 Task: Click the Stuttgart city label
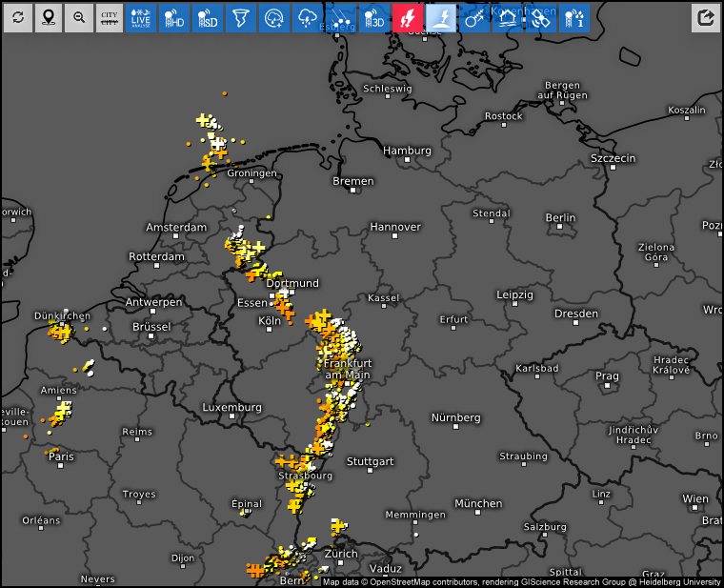[370, 461]
